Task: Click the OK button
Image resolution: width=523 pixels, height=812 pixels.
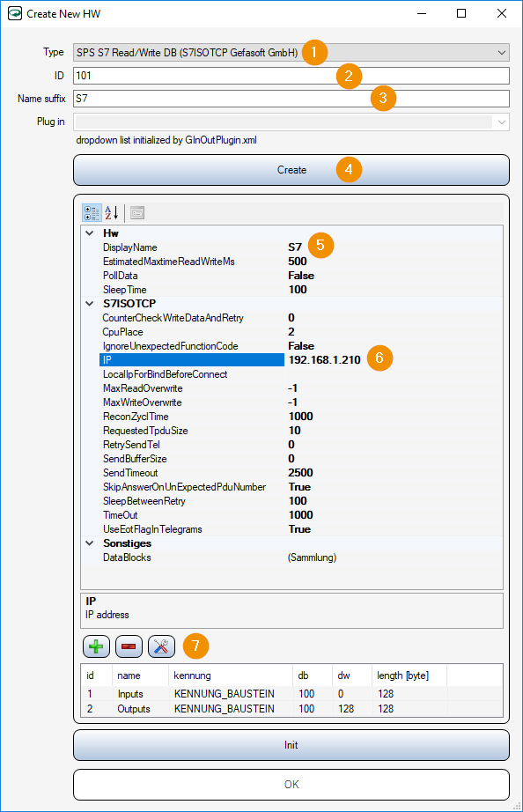Action: (291, 785)
